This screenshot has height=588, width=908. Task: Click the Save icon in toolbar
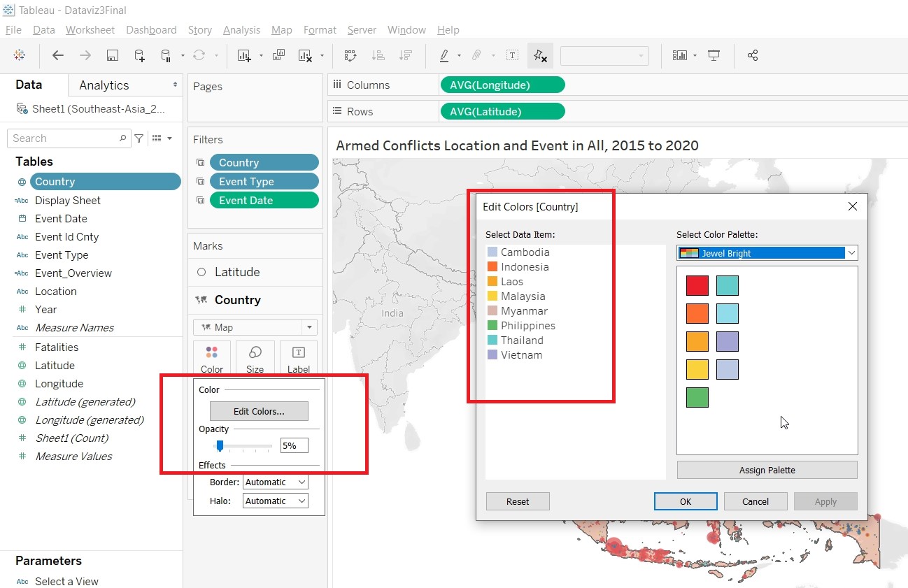click(x=112, y=56)
